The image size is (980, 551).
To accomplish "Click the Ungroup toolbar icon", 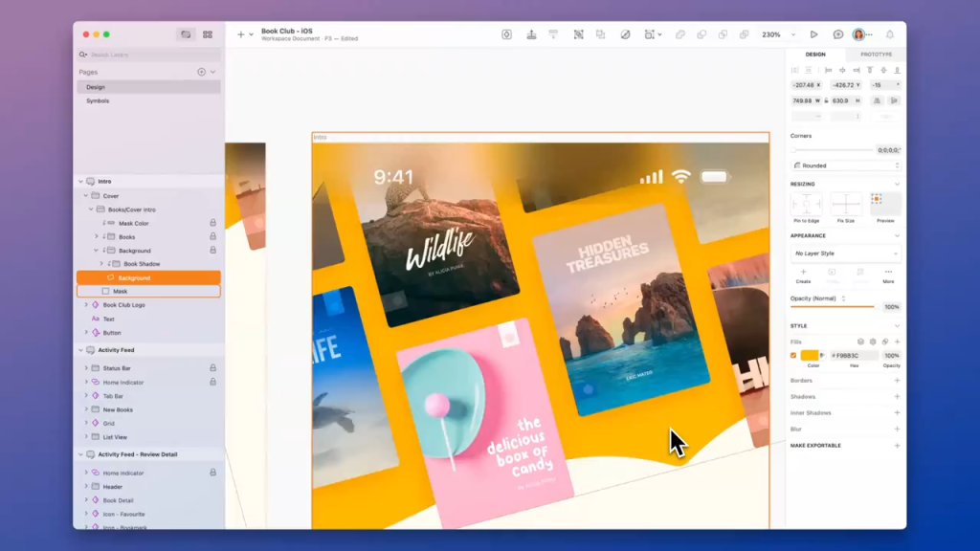I will tap(601, 34).
